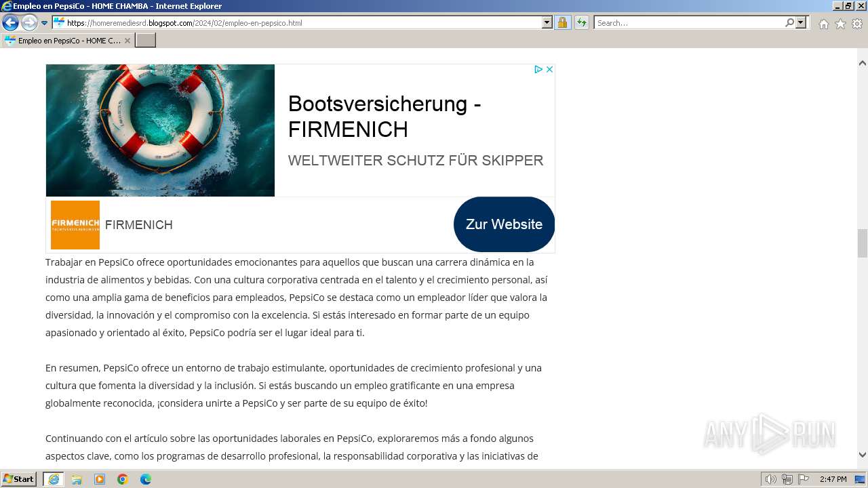Screen dimensions: 868x488
Task: Click the 'Bootsversicherung - FIRMENICH' ad headline
Action: click(384, 116)
